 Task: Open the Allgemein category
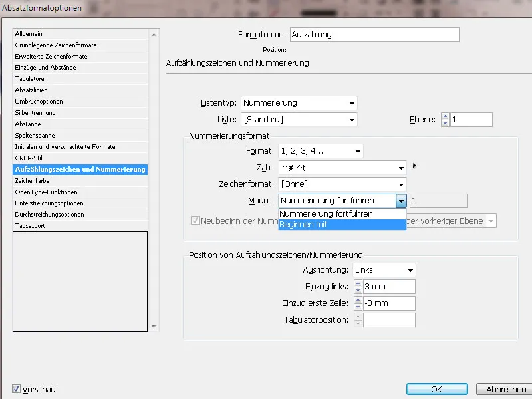click(80, 34)
